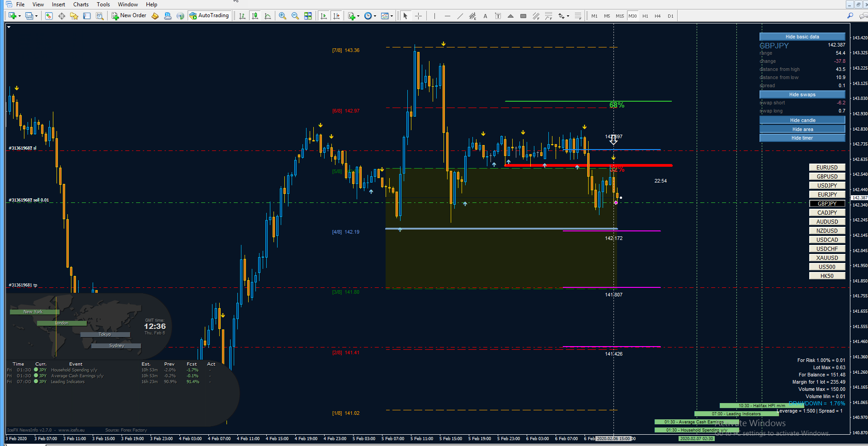The width and height of the screenshot is (868, 446).
Task: Switch to the XAUUSD symbol button
Action: tap(827, 258)
